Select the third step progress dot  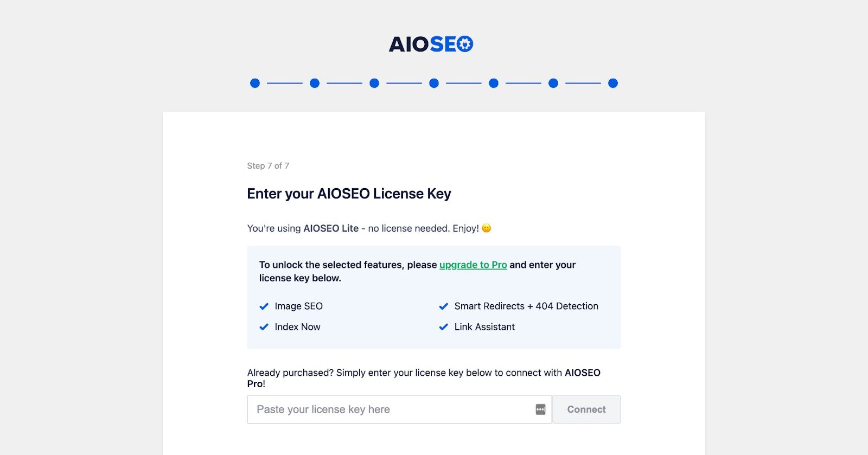tap(374, 83)
